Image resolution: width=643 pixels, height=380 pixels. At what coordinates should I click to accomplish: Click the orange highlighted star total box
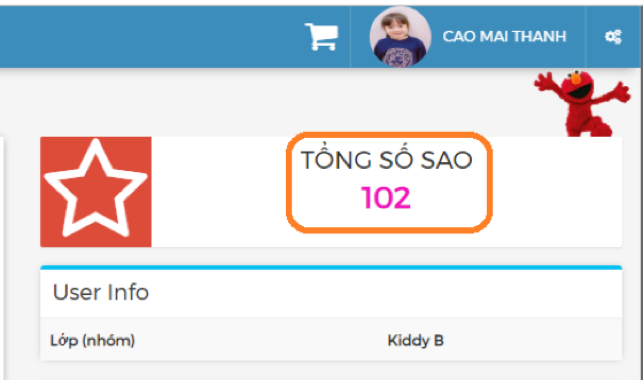(x=389, y=183)
